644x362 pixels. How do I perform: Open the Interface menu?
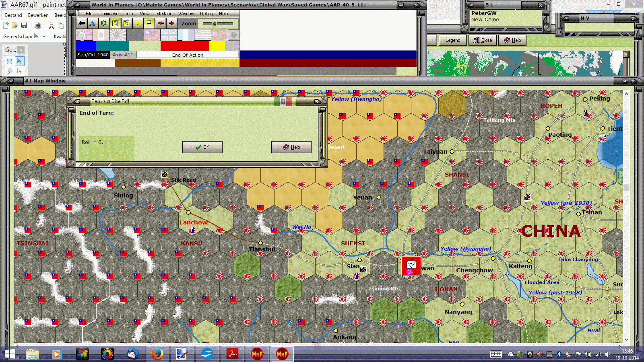[x=164, y=14]
